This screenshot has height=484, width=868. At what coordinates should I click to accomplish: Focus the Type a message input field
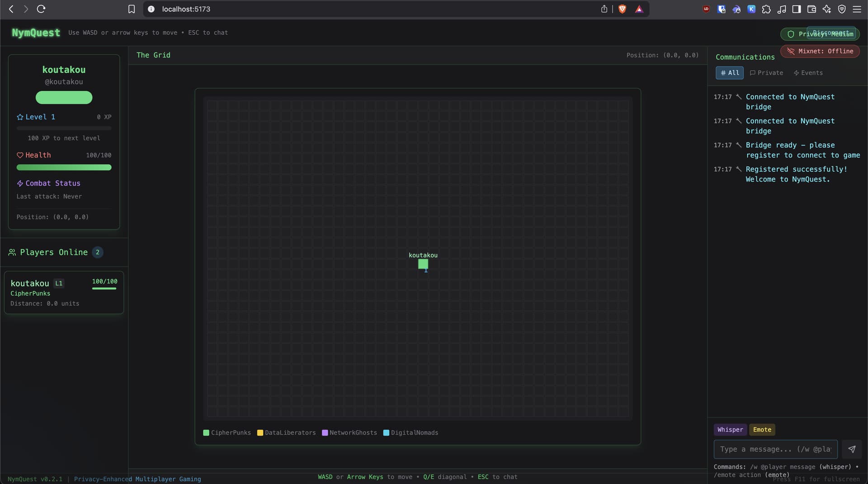point(775,449)
